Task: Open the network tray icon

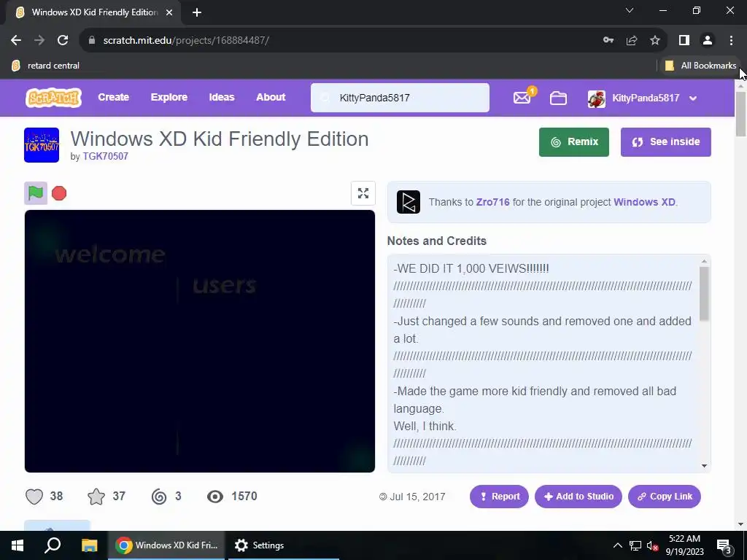Action: pyautogui.click(x=635, y=545)
